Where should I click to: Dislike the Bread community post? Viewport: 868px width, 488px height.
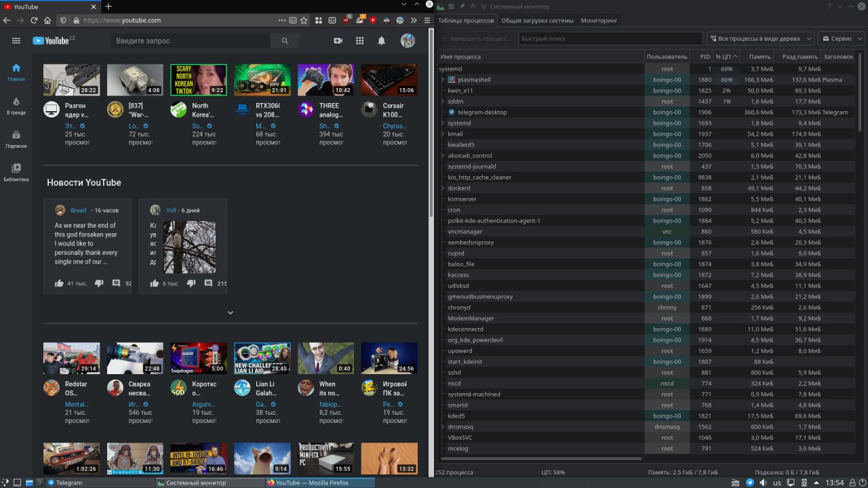pyautogui.click(x=98, y=283)
